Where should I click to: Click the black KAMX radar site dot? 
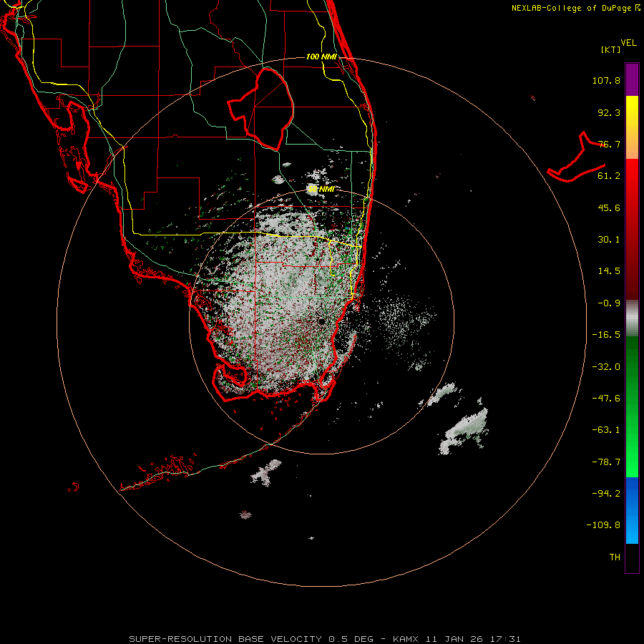[321, 321]
